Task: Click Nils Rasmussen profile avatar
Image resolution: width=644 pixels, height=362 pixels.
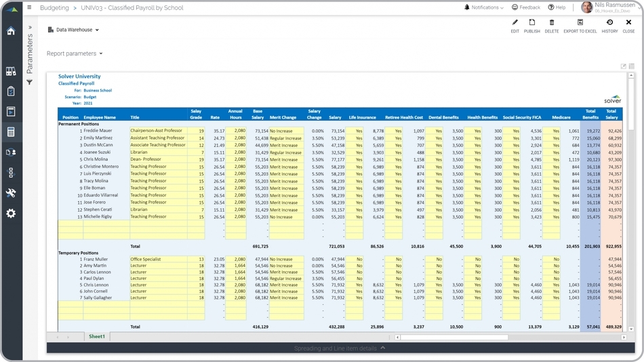Action: 587,7
